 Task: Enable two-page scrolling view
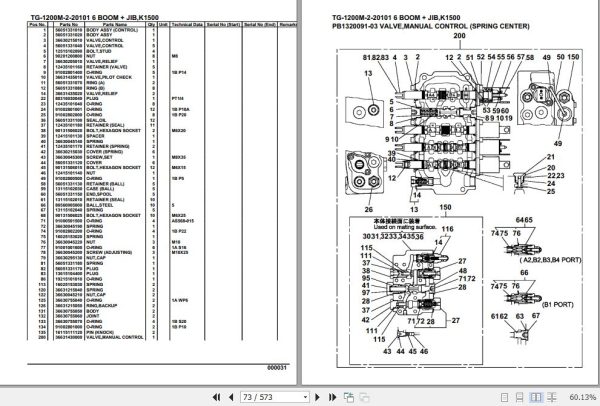click(x=551, y=397)
